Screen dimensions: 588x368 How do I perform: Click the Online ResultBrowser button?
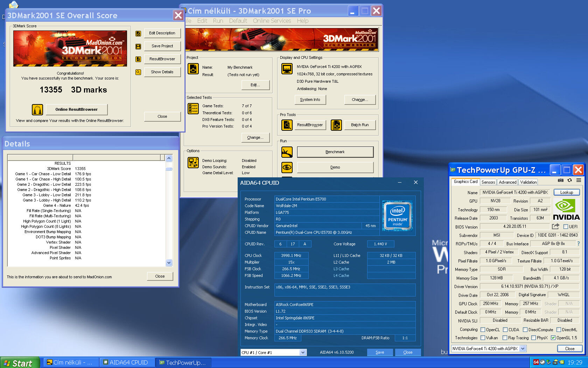(76, 109)
